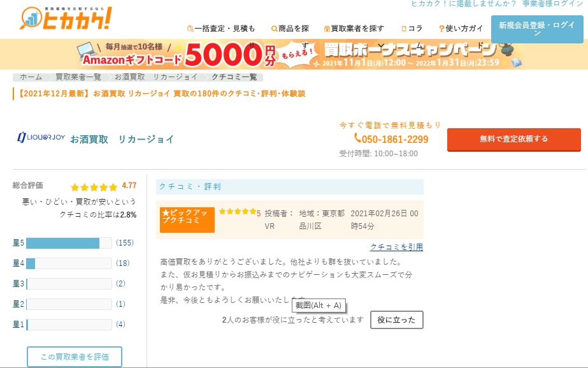Click the 今すぐ電話で無料見積もり text
This screenshot has width=588, height=368.
pos(391,125)
